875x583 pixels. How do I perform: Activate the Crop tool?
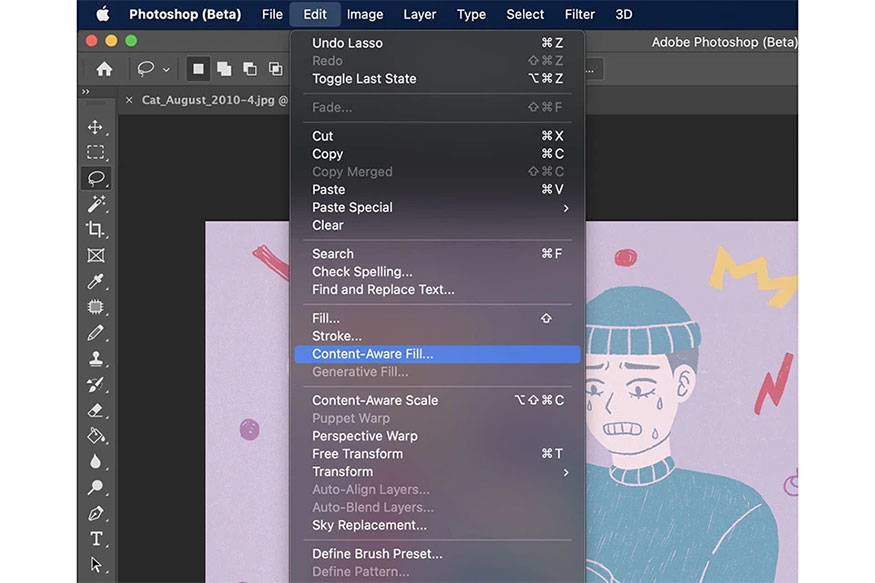95,229
